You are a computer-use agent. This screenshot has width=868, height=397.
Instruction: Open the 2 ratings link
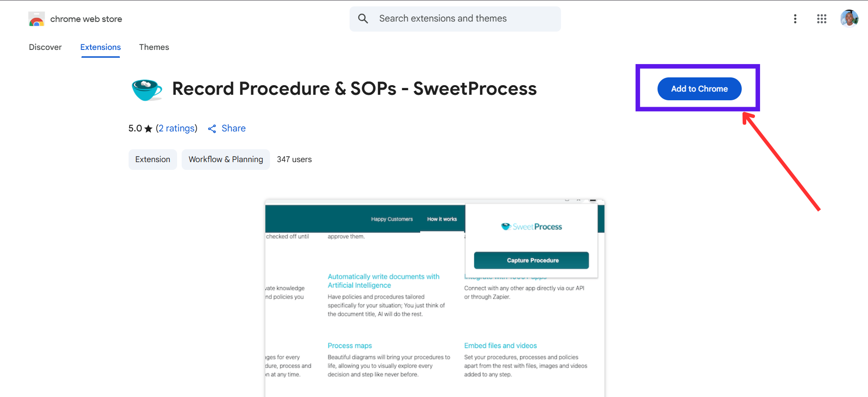[177, 128]
